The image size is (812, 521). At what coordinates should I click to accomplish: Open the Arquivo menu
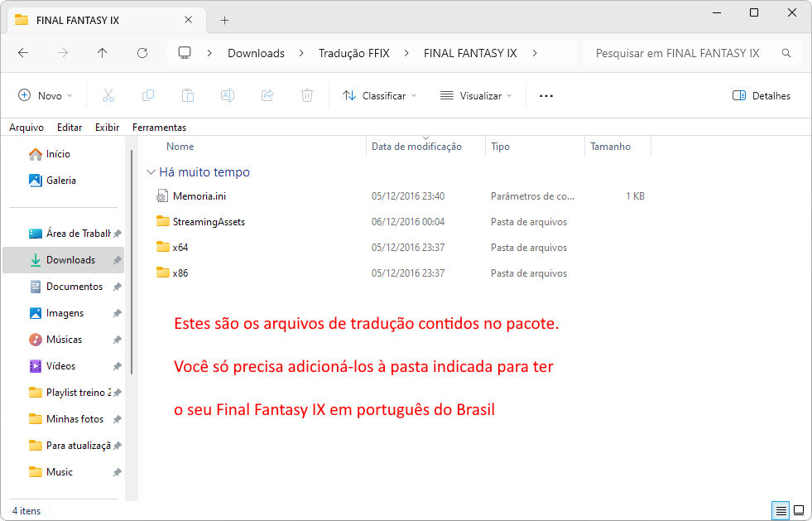[x=26, y=127]
